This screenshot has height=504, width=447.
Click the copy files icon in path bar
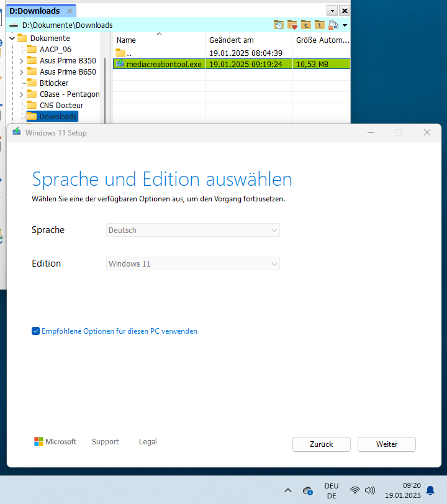333,25
